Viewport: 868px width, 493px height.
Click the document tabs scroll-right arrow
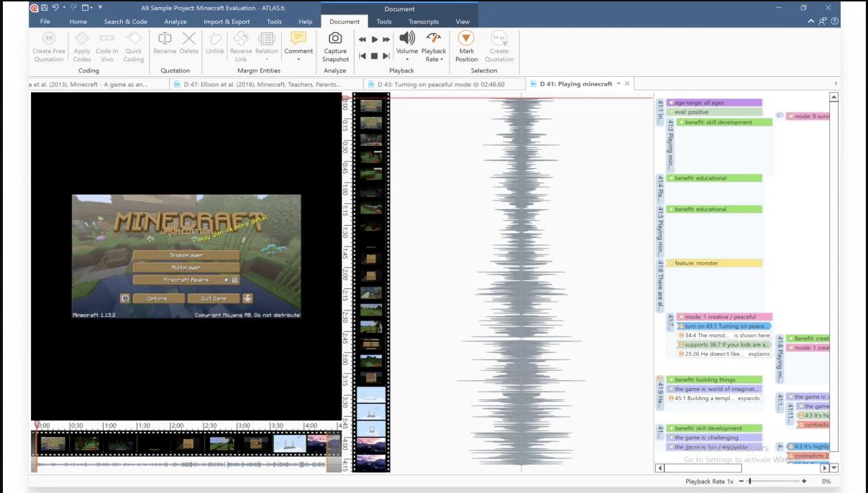pyautogui.click(x=836, y=84)
